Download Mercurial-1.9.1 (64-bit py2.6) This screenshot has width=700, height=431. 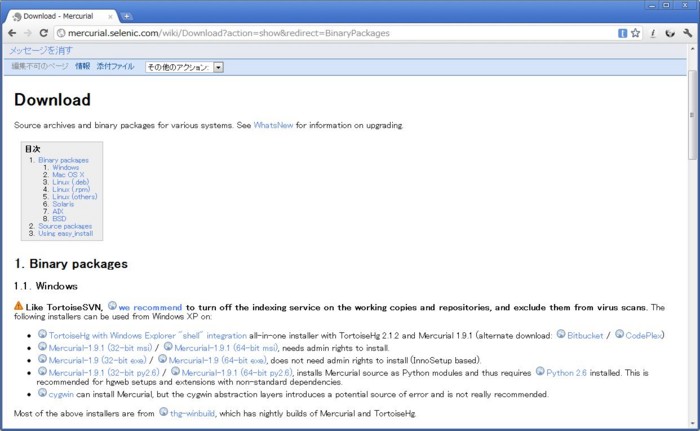pyautogui.click(x=237, y=372)
